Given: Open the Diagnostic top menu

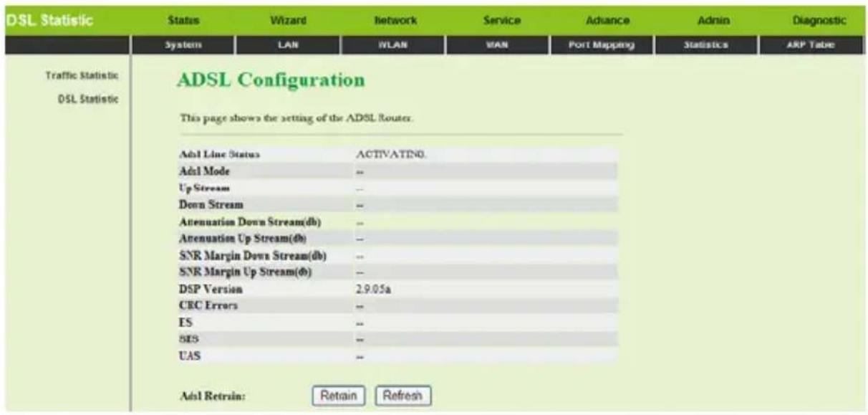Looking at the screenshot, I should [x=821, y=21].
